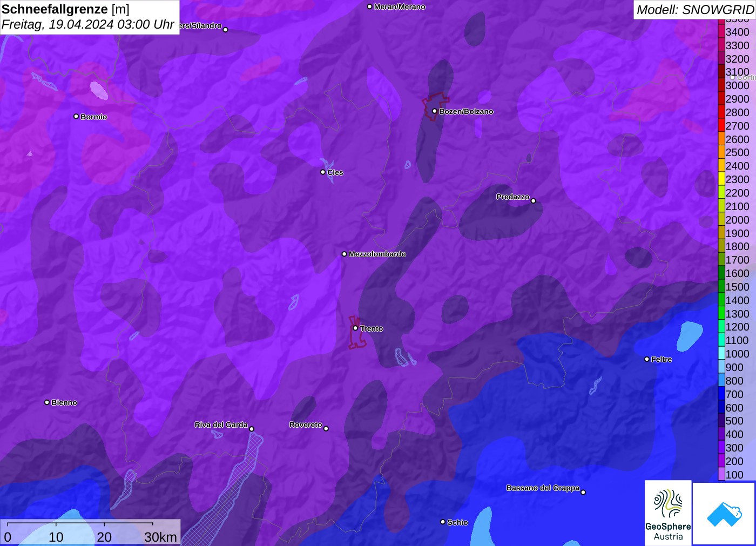
Task: Click the blue cloud house logo
Action: (x=724, y=514)
